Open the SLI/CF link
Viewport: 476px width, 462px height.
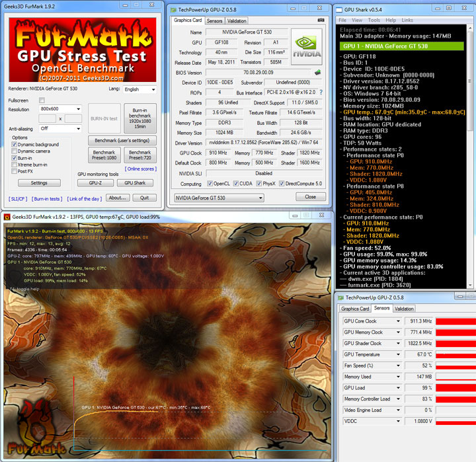pos(18,199)
